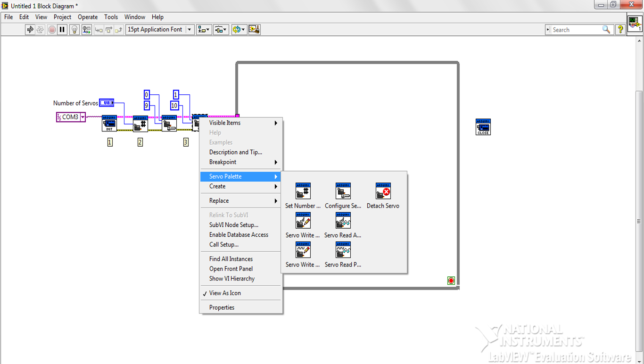Select Properties from the context menu
The image size is (644, 364).
[222, 307]
